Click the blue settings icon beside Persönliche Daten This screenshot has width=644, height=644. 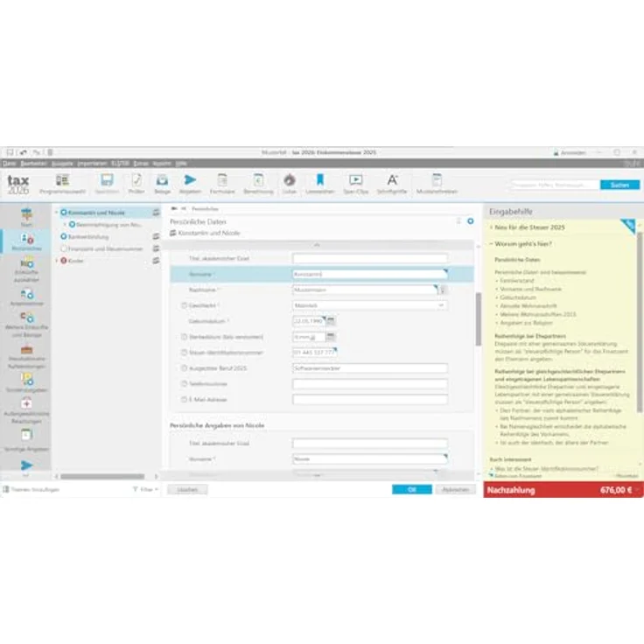click(x=470, y=221)
